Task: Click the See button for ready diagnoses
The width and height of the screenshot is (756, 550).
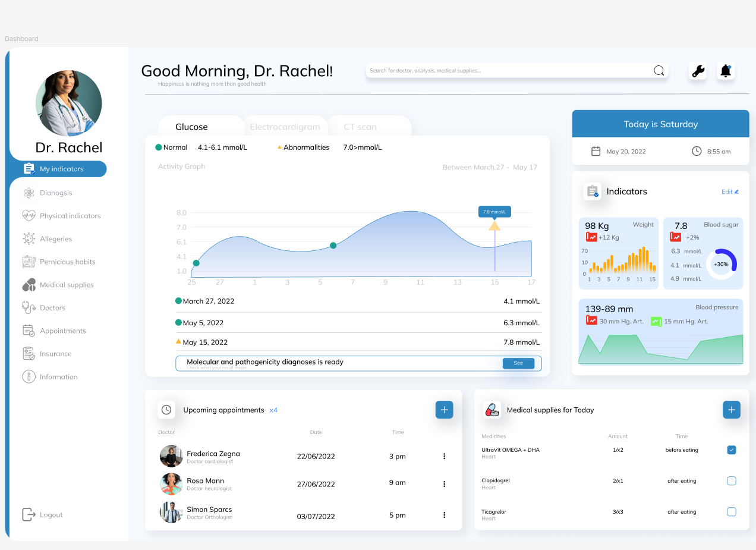Action: (518, 363)
